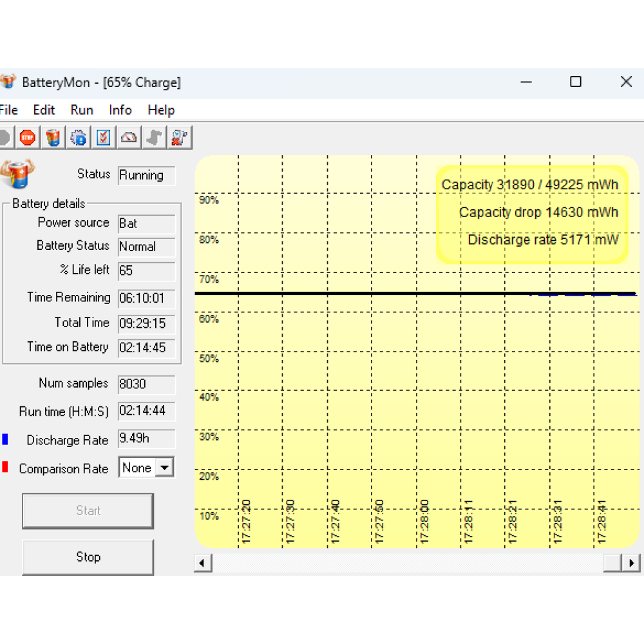The width and height of the screenshot is (644, 644).
Task: Click the graph scrollbar right arrow
Action: click(x=632, y=563)
